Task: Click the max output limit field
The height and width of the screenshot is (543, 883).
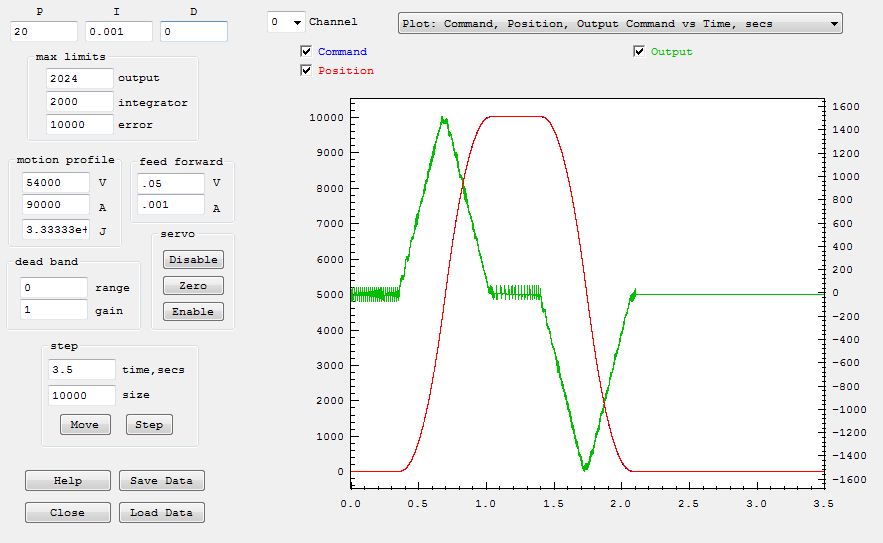Action: [79, 78]
